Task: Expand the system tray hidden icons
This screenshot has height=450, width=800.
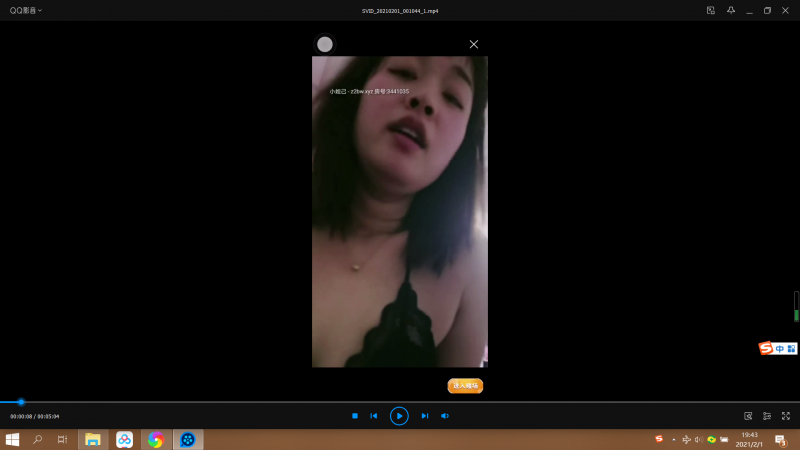Action: (x=673, y=439)
